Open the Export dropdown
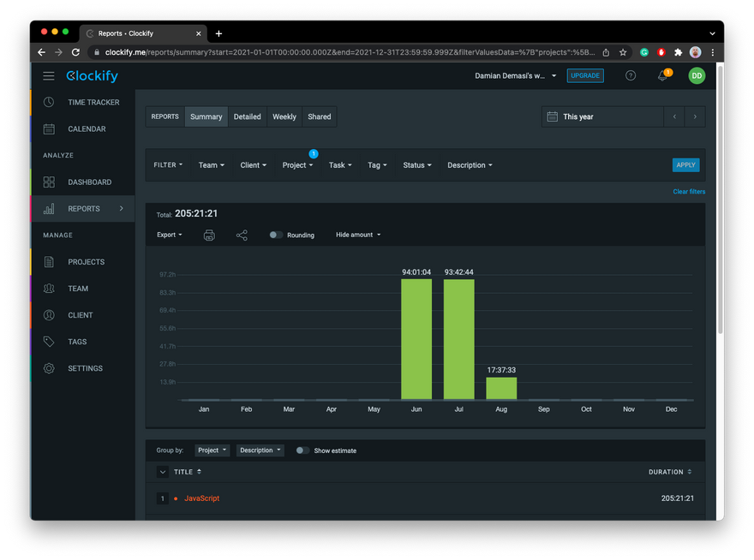Screen dimensions: 754x560 [170, 235]
